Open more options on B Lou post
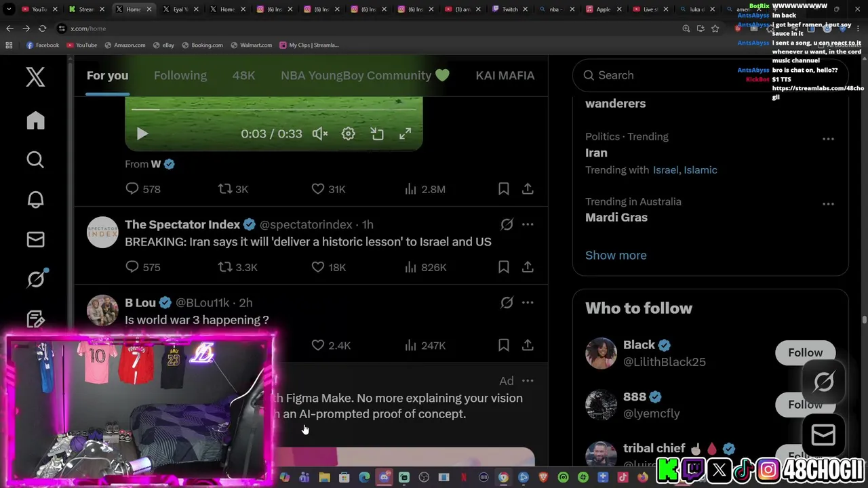 pyautogui.click(x=528, y=303)
